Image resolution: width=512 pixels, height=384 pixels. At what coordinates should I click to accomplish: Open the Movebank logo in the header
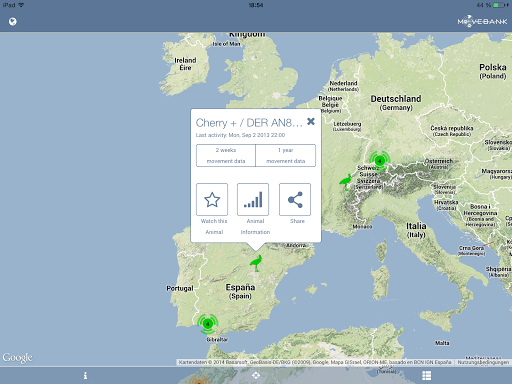[482, 21]
